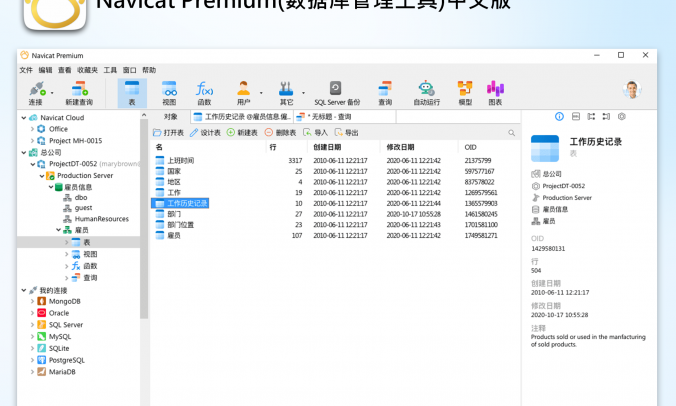This screenshot has width=676, height=406.
Task: Select the 函数 node under 雇员
Action: click(84, 266)
